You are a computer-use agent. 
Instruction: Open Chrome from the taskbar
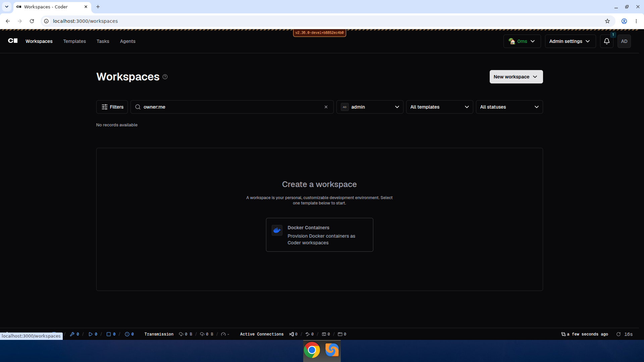(312, 350)
